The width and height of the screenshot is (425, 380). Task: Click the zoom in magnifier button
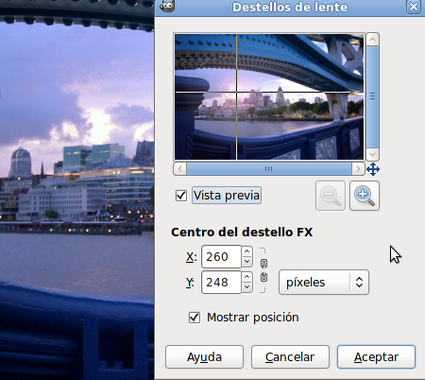[x=364, y=196]
